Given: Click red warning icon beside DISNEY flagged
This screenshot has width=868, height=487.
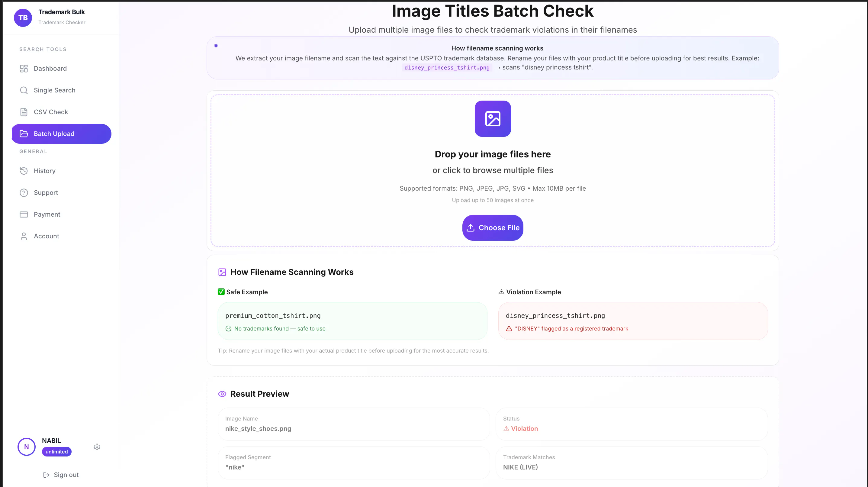Looking at the screenshot, I should coord(509,329).
